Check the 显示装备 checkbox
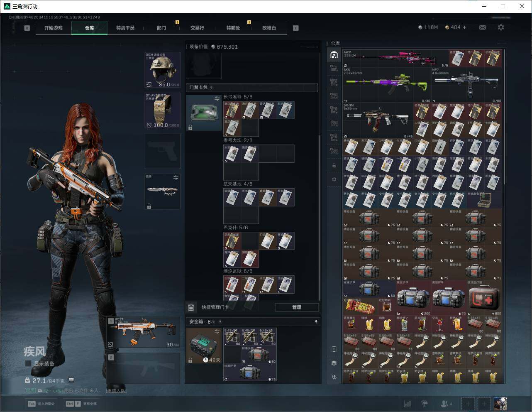 coord(28,363)
